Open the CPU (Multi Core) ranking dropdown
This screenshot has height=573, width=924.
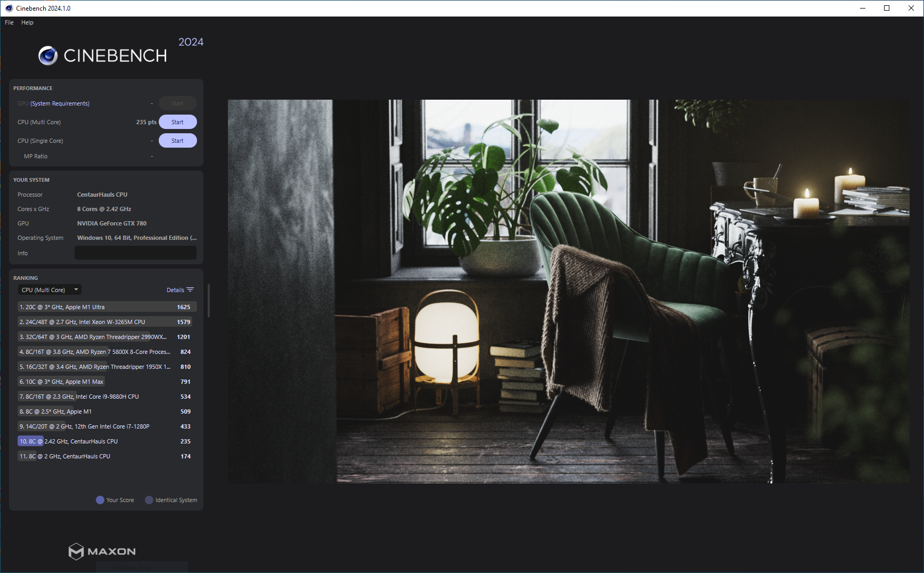point(50,290)
